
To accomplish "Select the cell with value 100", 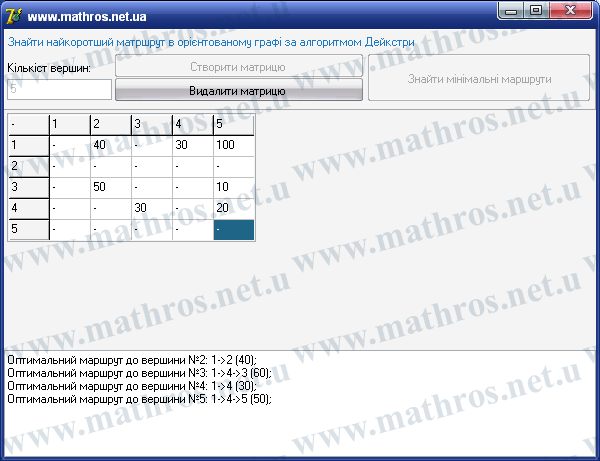I will tap(233, 145).
